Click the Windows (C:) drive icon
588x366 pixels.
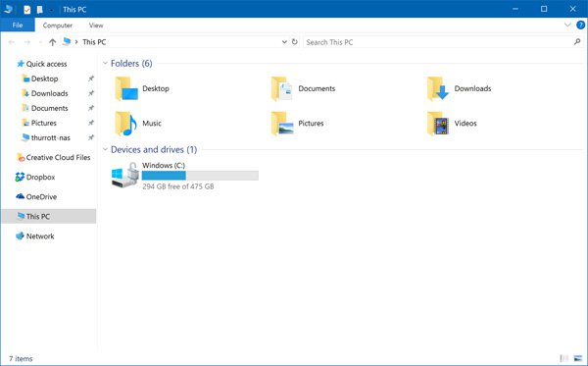pos(125,175)
